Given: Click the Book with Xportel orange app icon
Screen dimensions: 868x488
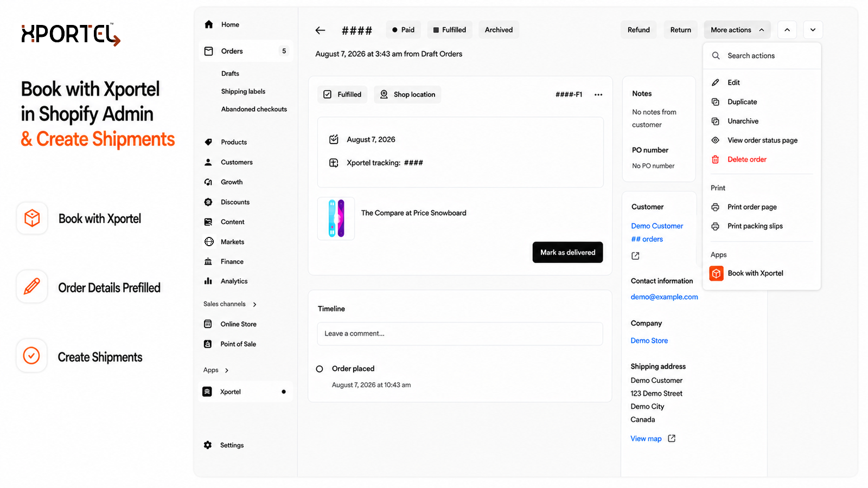Looking at the screenshot, I should tap(717, 273).
